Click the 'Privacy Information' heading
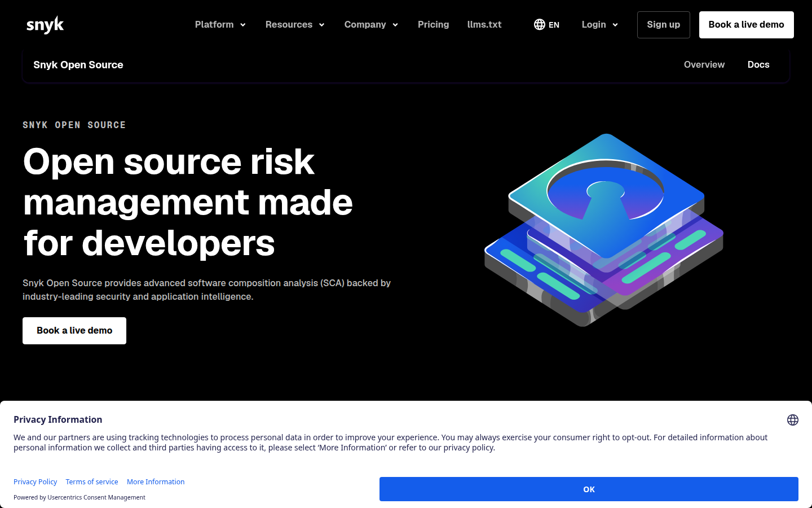The height and width of the screenshot is (508, 812). [58, 420]
